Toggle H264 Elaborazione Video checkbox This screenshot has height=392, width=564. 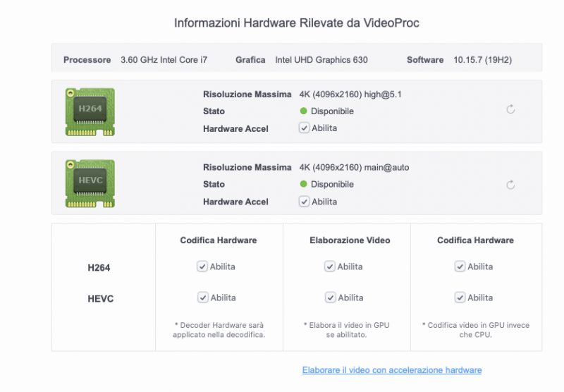click(330, 267)
